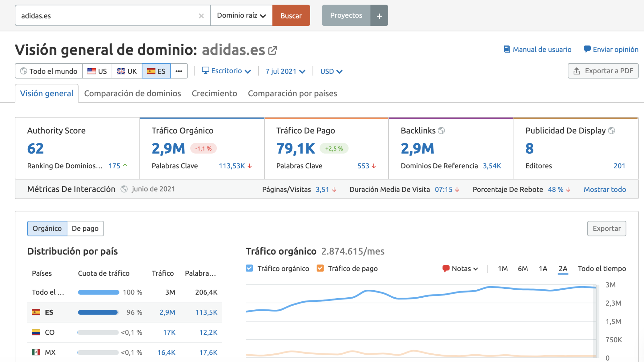Image resolution: width=644 pixels, height=362 pixels.
Task: Switch to Comparación de dominios tab
Action: tap(132, 93)
